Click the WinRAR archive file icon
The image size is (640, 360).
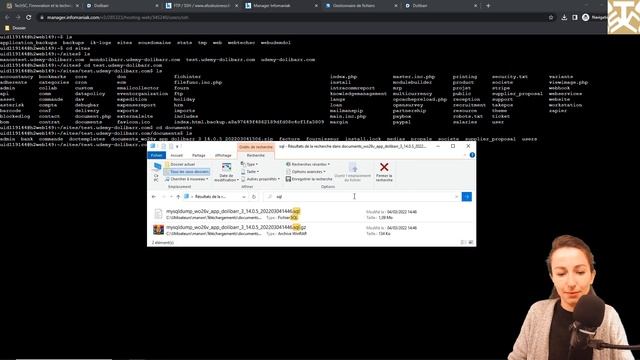pyautogui.click(x=158, y=230)
